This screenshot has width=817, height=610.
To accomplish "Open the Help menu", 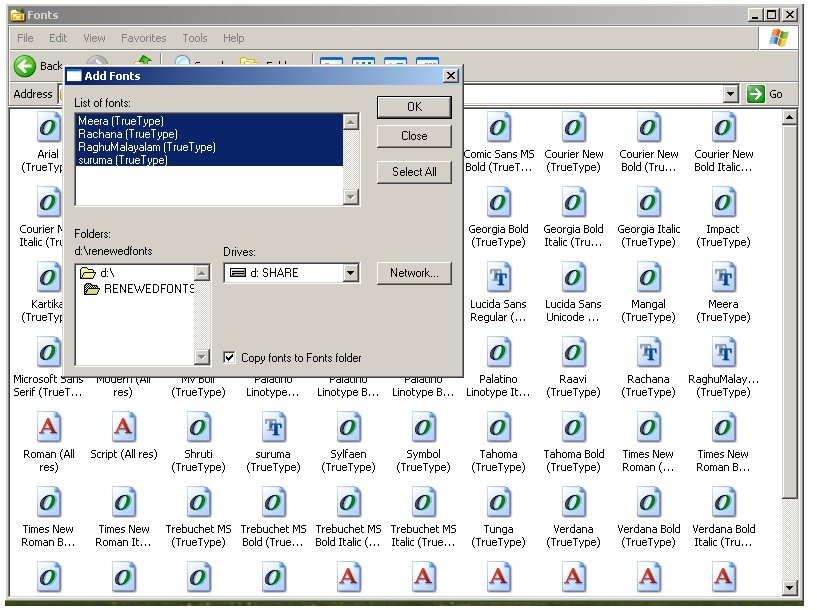I will click(x=233, y=38).
